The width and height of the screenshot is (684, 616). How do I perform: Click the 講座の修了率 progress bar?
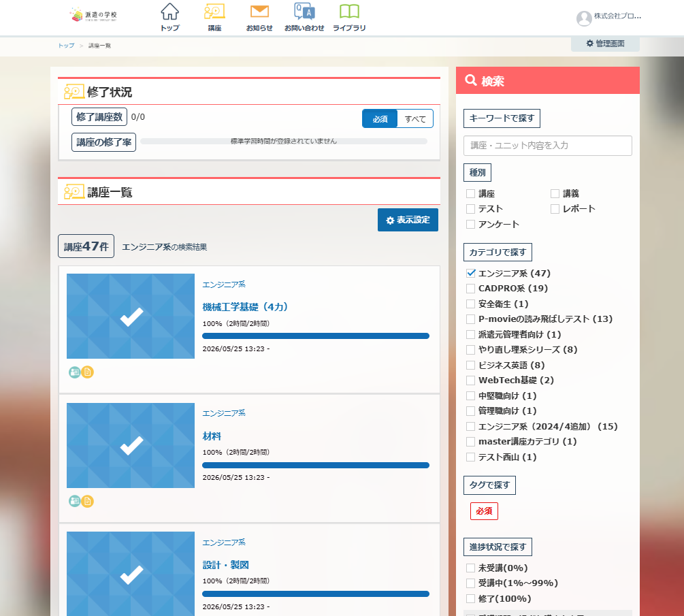(x=284, y=142)
